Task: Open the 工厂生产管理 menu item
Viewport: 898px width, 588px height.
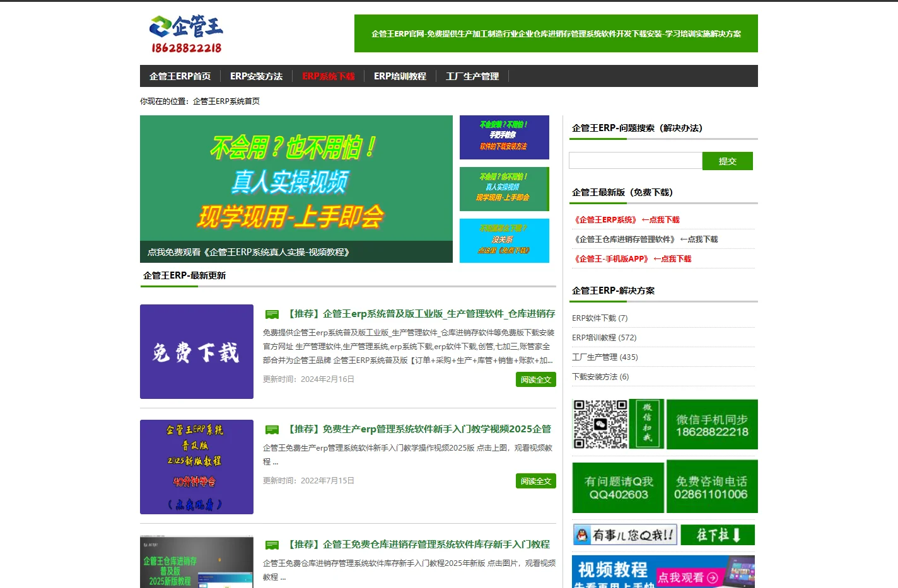Action: (x=472, y=76)
